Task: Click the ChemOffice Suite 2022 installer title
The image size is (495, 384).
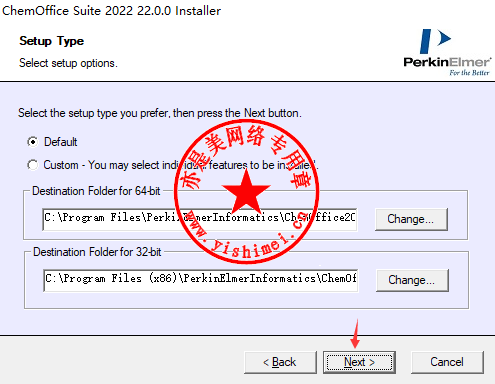Action: (111, 11)
